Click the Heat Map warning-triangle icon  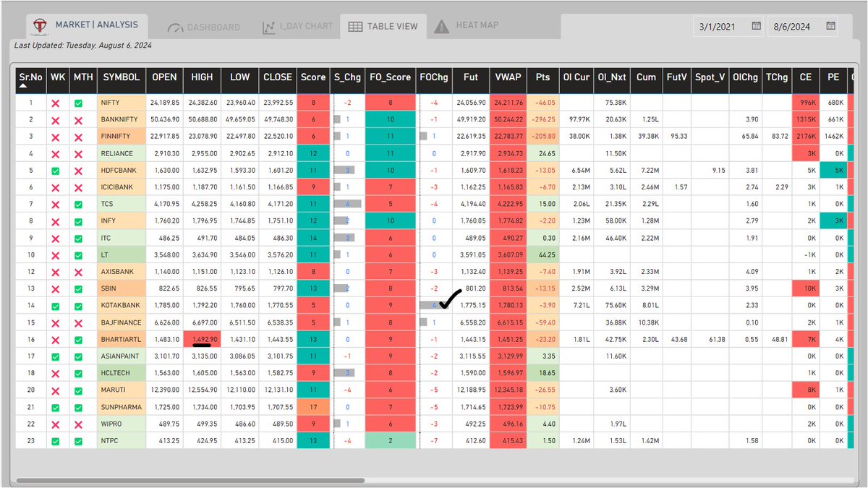pos(441,27)
